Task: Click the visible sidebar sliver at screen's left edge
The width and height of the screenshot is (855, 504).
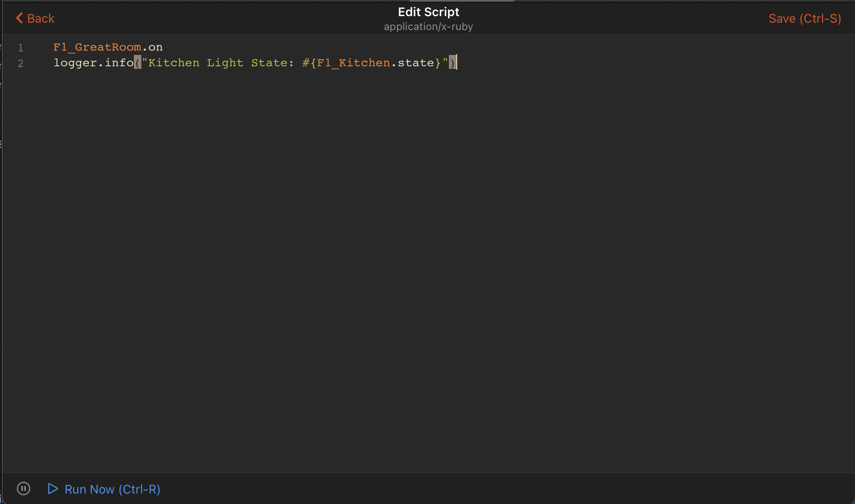Action: coord(1,144)
